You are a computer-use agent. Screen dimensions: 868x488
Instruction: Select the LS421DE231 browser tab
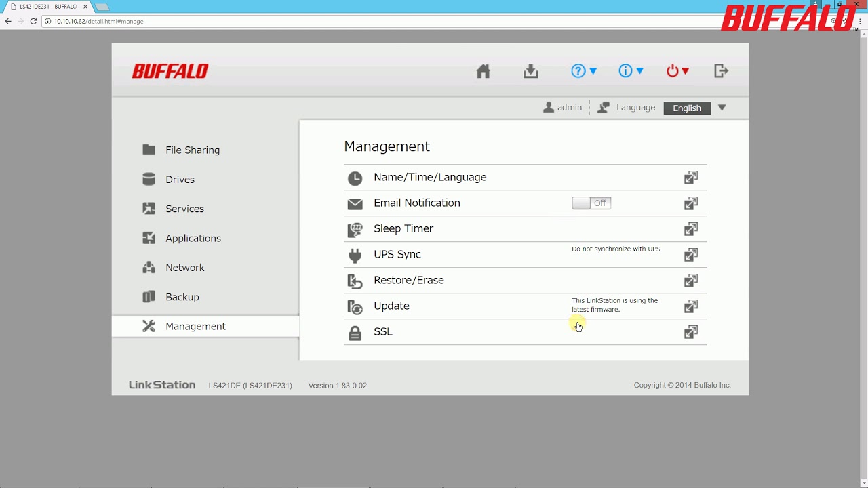(47, 7)
